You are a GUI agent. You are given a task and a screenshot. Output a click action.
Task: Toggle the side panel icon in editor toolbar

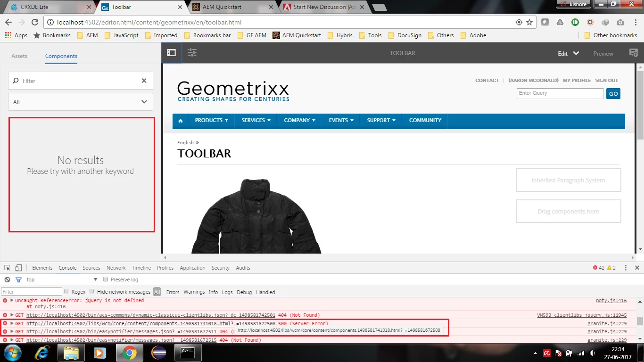coord(171,53)
